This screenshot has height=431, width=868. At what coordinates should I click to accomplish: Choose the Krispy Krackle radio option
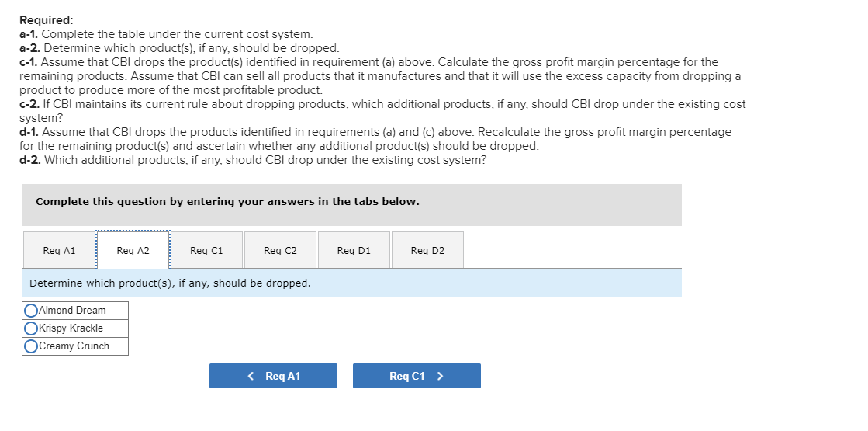pyautogui.click(x=31, y=328)
